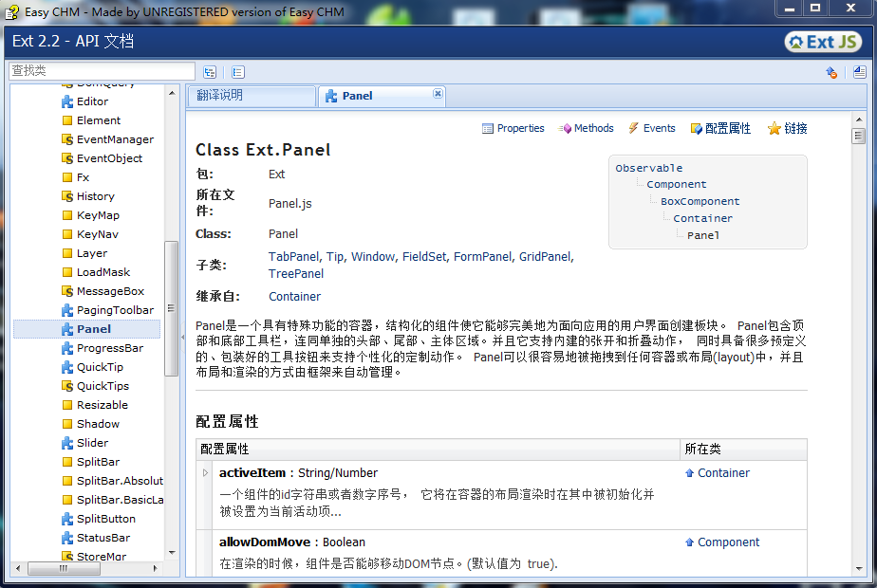Click the History singleton icon
This screenshot has width=877, height=588.
point(67,196)
